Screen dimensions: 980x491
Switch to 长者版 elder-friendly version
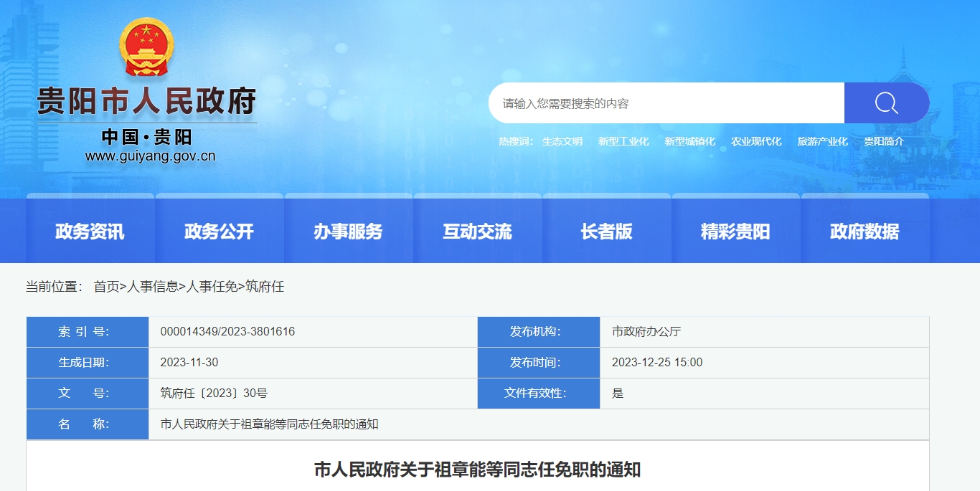click(x=606, y=232)
